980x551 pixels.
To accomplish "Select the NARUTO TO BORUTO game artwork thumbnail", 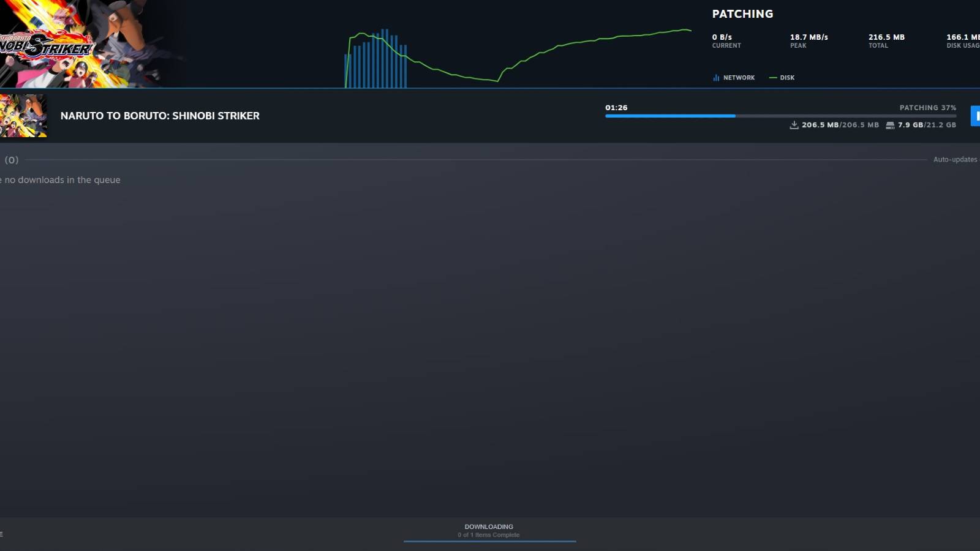I will point(23,115).
